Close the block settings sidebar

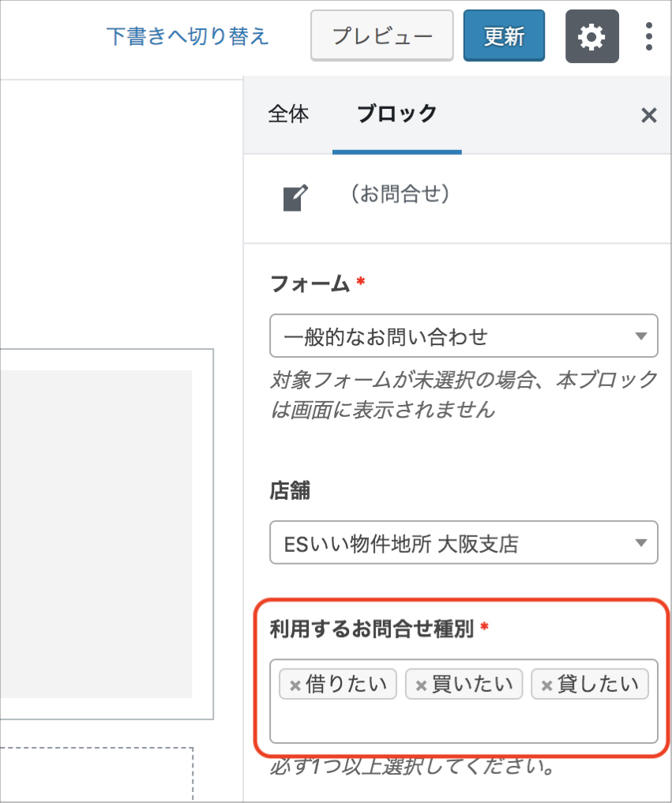[x=648, y=116]
